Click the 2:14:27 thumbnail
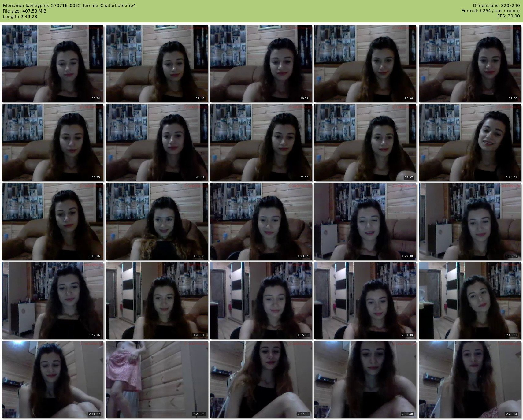Image resolution: width=523 pixels, height=420 pixels. (x=53, y=379)
